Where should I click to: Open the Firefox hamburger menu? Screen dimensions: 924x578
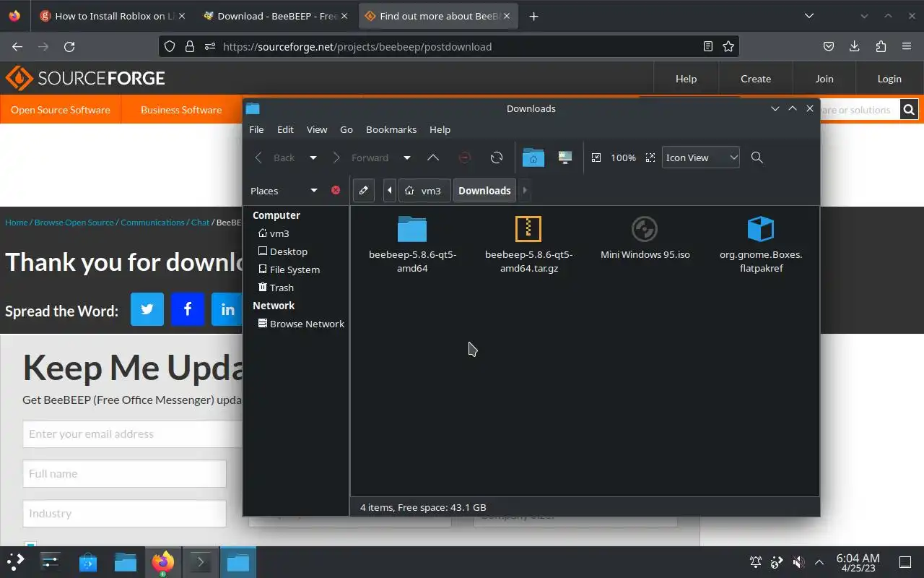point(907,46)
